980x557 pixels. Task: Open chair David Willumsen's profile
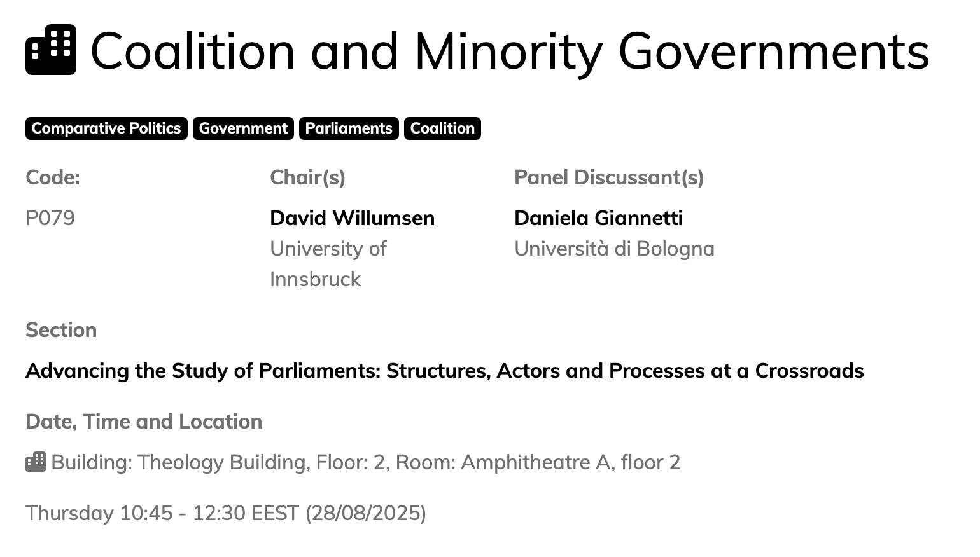[x=352, y=218]
